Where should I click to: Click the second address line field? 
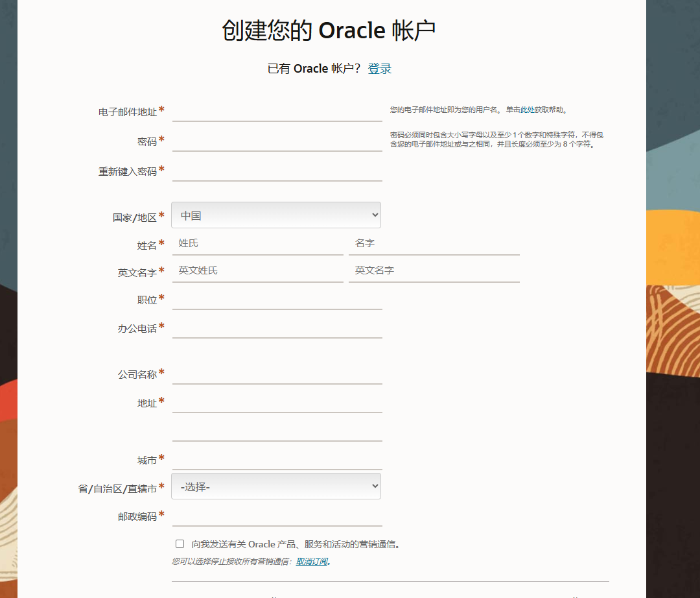277,431
